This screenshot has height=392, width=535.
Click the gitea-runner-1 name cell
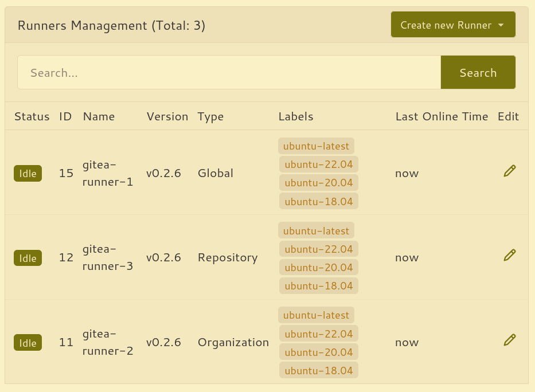(108, 174)
